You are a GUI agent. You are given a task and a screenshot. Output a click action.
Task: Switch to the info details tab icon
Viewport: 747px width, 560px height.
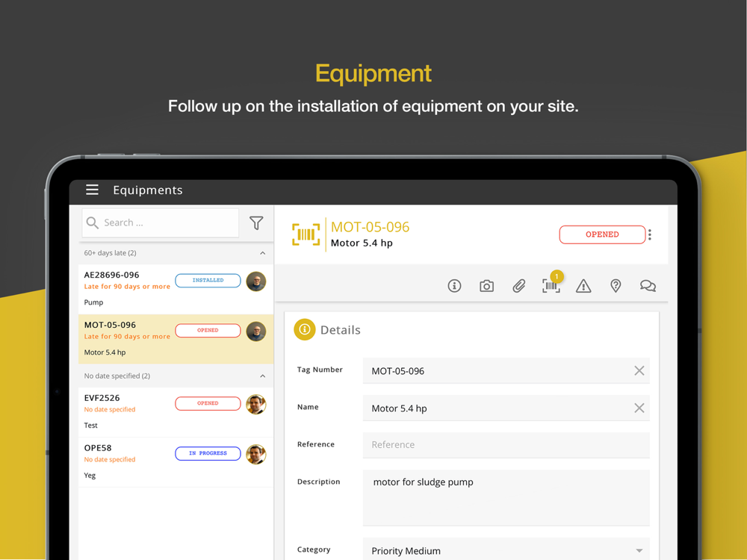point(454,286)
